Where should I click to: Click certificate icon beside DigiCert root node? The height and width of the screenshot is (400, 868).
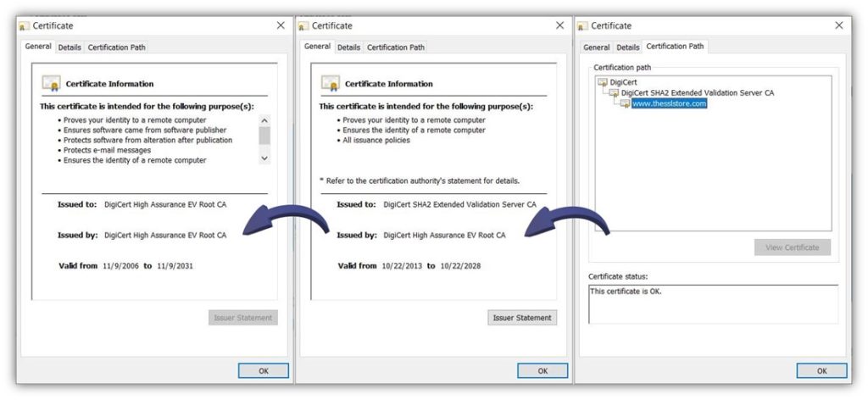click(x=603, y=82)
